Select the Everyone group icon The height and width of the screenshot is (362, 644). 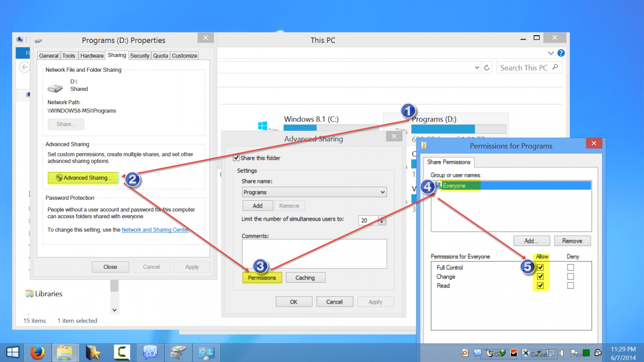pyautogui.click(x=438, y=185)
